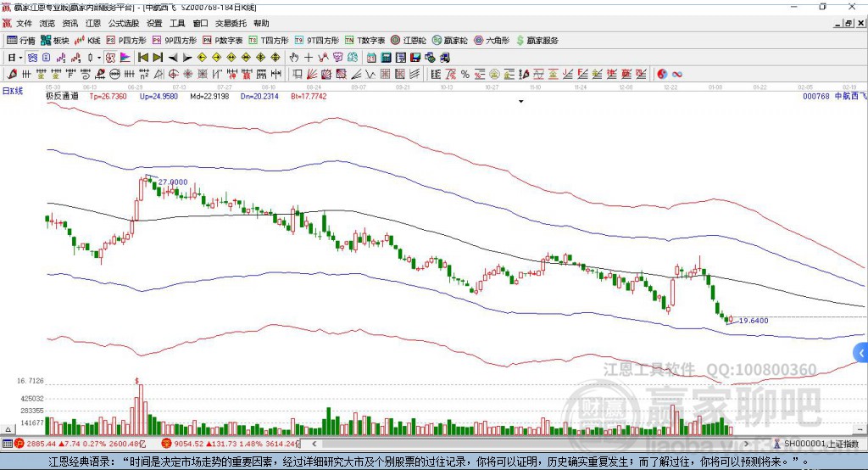The image size is (868, 470).
Task: Switch to the K线 chart view
Action: (x=87, y=41)
